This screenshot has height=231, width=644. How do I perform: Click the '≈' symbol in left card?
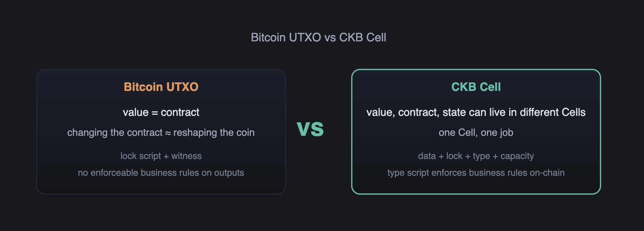click(x=168, y=133)
